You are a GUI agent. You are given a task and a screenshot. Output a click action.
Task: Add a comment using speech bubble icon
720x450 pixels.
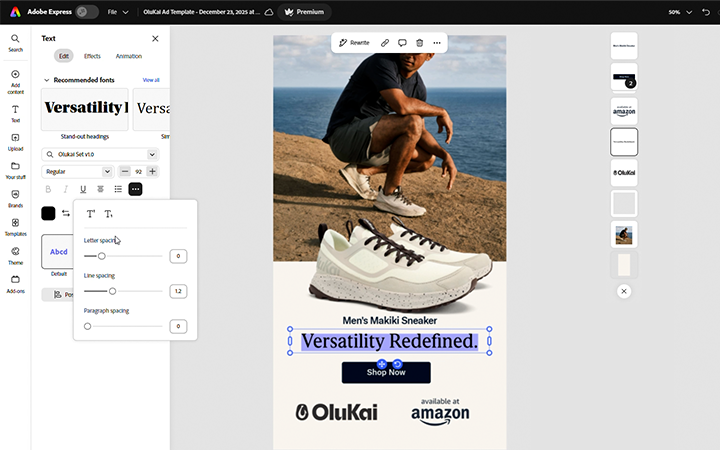[x=402, y=43]
